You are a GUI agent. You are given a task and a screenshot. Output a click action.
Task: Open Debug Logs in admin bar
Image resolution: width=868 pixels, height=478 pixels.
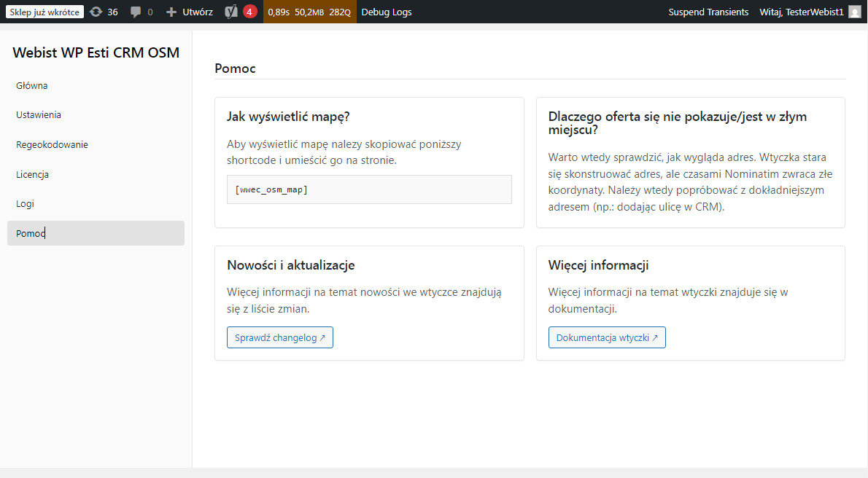(x=386, y=12)
